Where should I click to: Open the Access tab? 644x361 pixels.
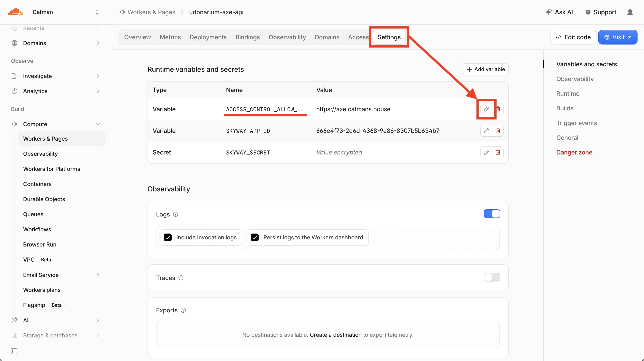(359, 37)
